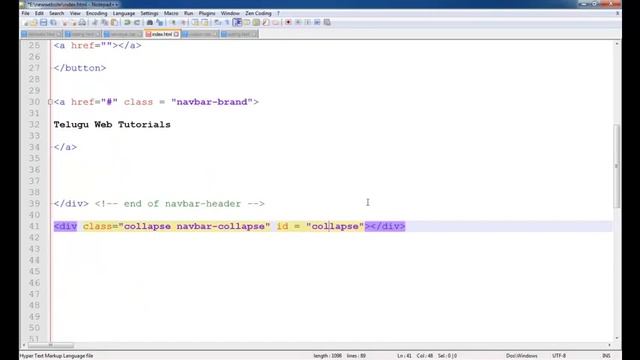Click the vertical scrollbar thumb

click(x=617, y=165)
